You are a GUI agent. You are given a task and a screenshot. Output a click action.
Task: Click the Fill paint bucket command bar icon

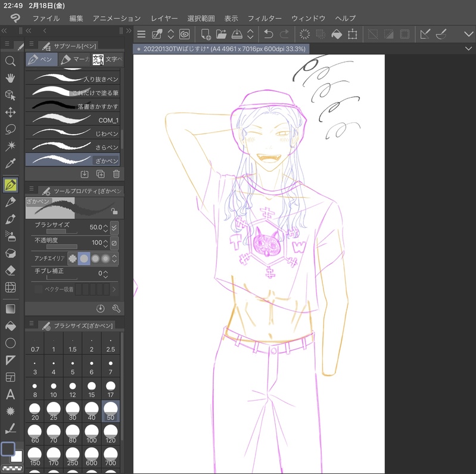pyautogui.click(x=337, y=34)
